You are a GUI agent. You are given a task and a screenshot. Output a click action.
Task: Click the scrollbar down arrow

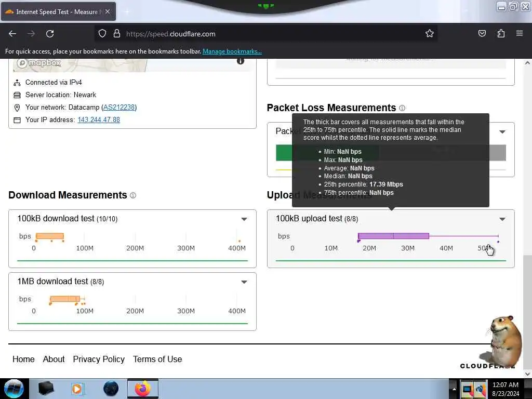[527, 374]
